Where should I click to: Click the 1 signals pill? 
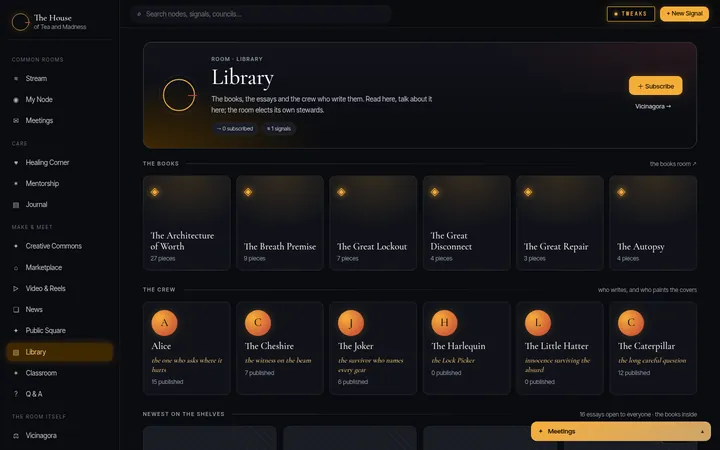click(279, 129)
